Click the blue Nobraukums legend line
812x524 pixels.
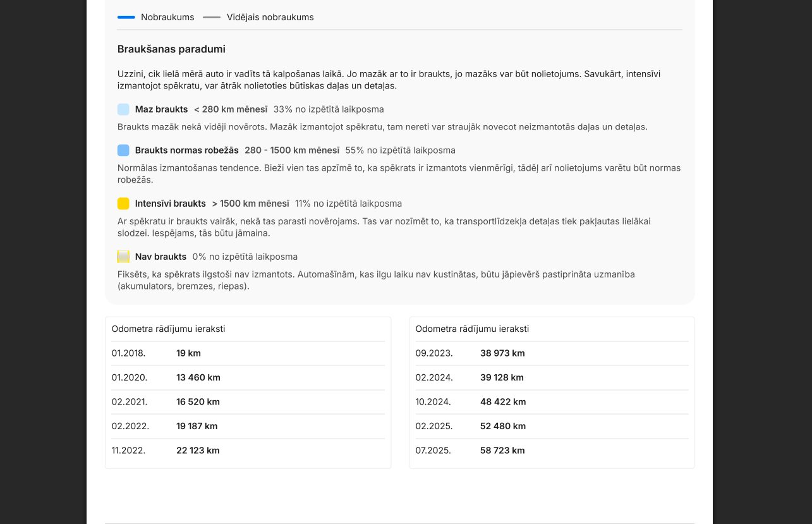click(126, 18)
